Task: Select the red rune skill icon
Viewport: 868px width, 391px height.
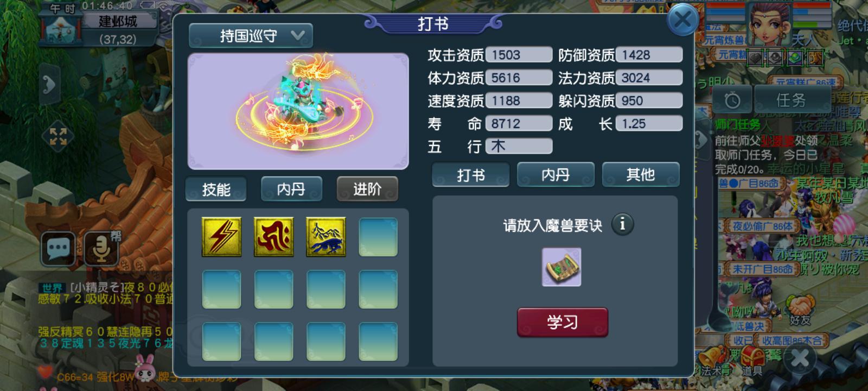Action: pos(274,237)
